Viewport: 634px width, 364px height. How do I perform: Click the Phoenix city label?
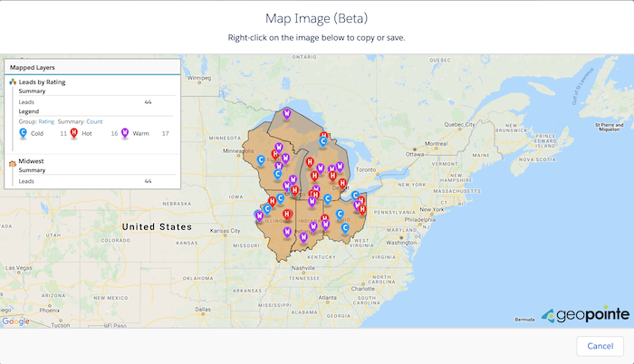49,311
